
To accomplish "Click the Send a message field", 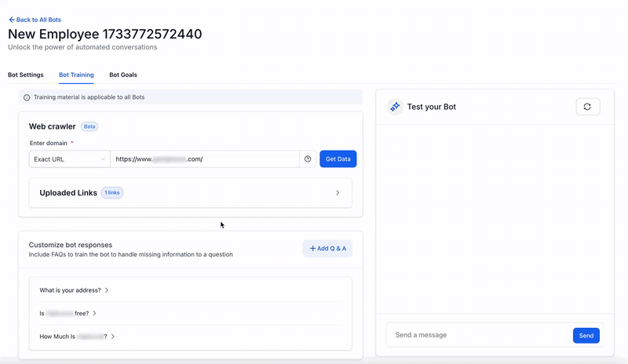I will click(479, 335).
